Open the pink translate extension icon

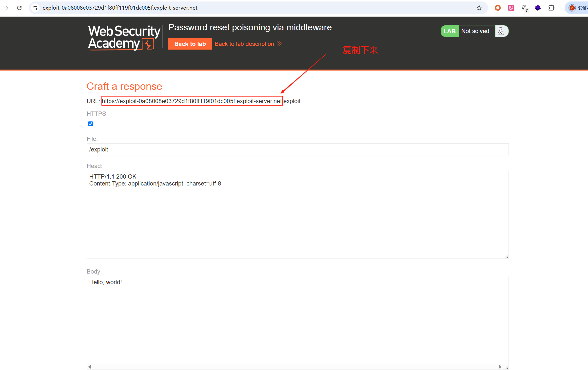[x=511, y=8]
